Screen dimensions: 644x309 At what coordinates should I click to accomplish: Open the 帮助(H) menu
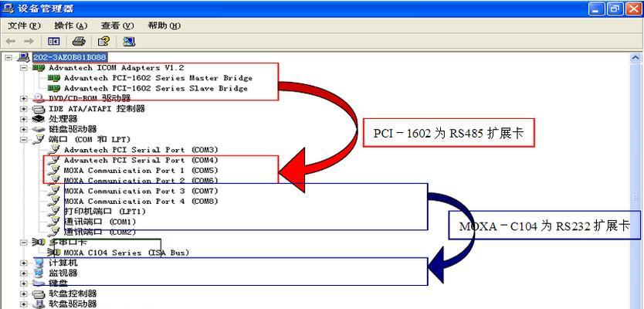click(164, 26)
